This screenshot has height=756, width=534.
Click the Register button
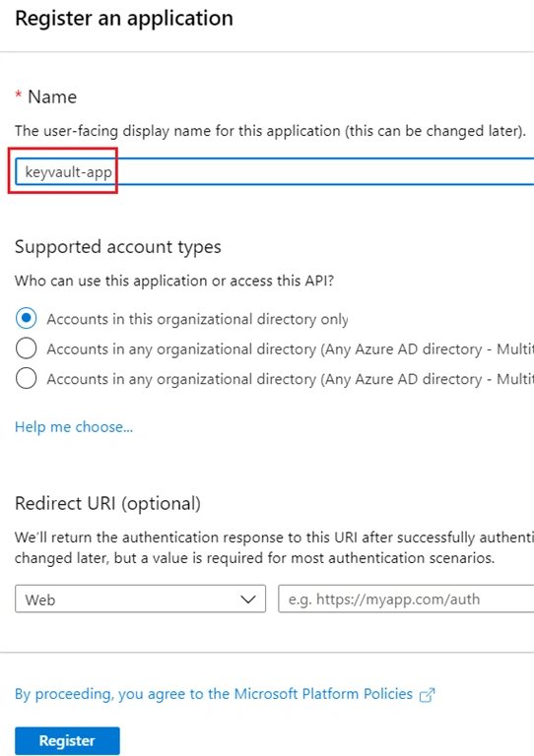click(x=67, y=740)
